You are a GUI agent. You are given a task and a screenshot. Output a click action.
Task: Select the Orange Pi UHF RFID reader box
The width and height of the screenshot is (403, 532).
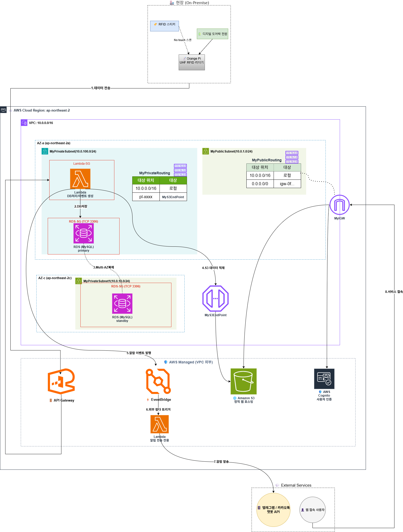pos(192,62)
